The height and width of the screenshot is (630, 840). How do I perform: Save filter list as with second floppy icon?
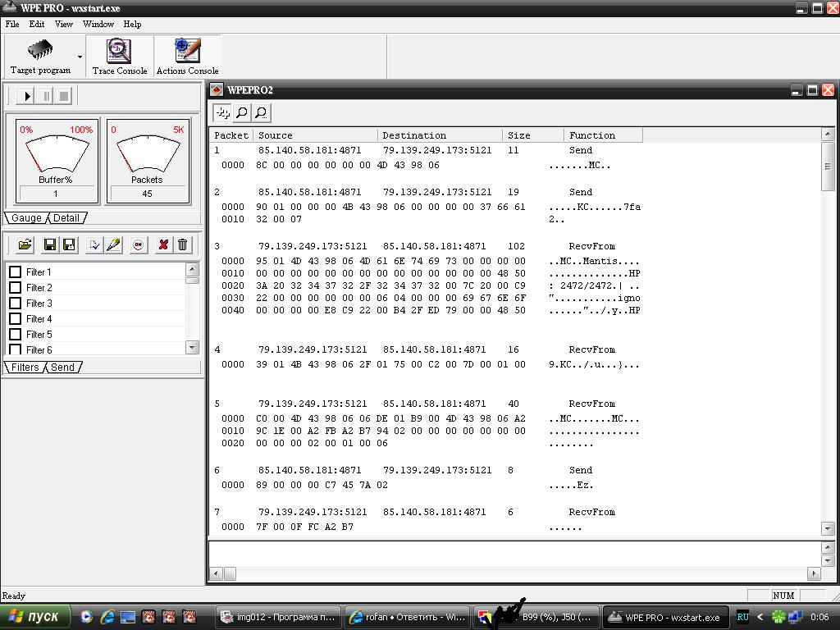[x=69, y=244]
